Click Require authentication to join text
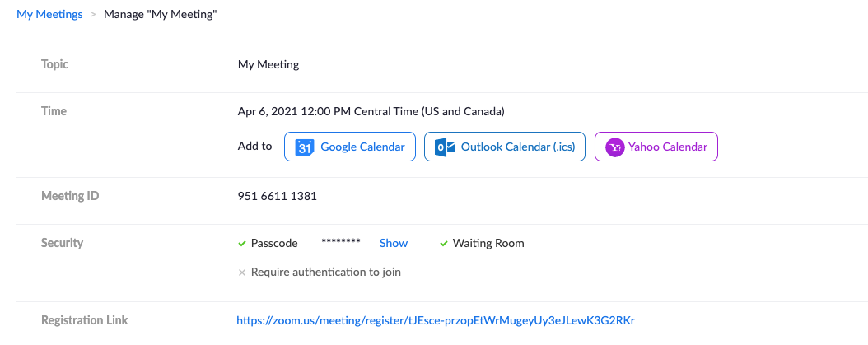Image resolution: width=868 pixels, height=345 pixels. click(x=326, y=273)
